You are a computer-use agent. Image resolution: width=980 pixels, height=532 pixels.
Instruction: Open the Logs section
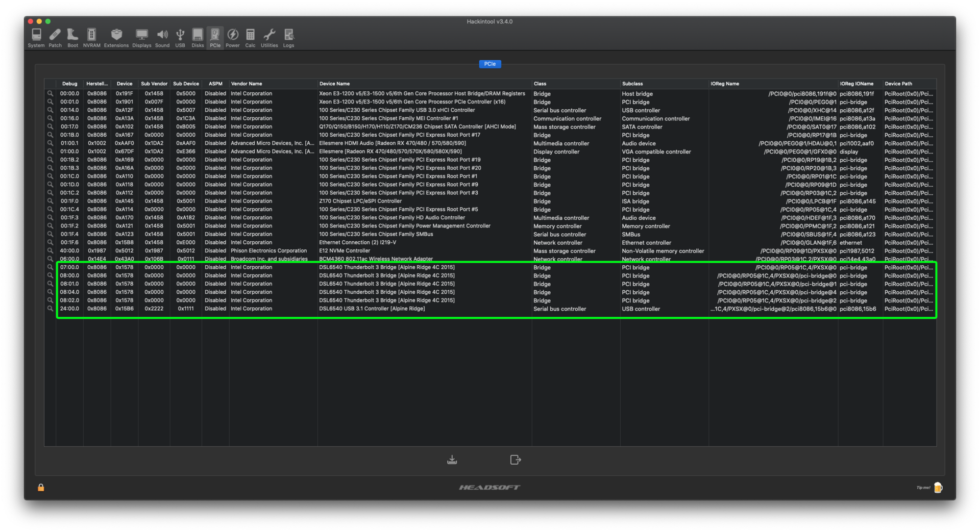[x=289, y=38]
